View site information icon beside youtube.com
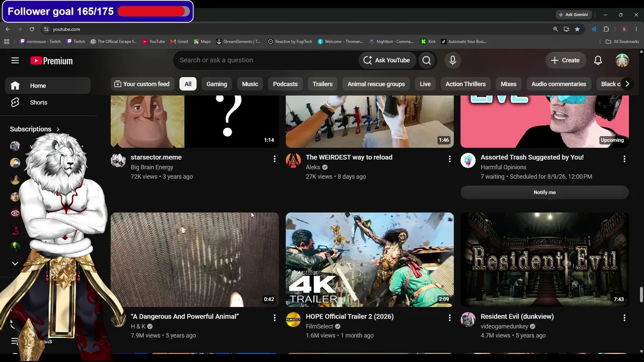Image resolution: width=644 pixels, height=362 pixels. (46, 29)
